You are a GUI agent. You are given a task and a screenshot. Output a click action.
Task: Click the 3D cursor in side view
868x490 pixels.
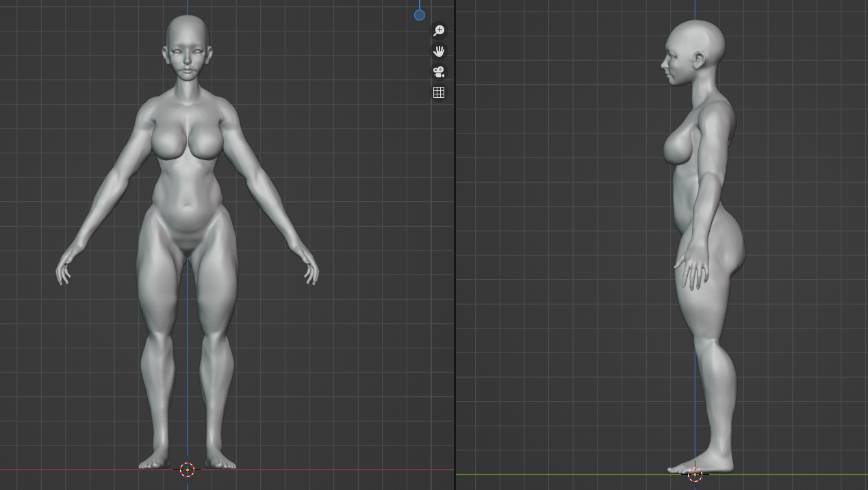[x=695, y=474]
